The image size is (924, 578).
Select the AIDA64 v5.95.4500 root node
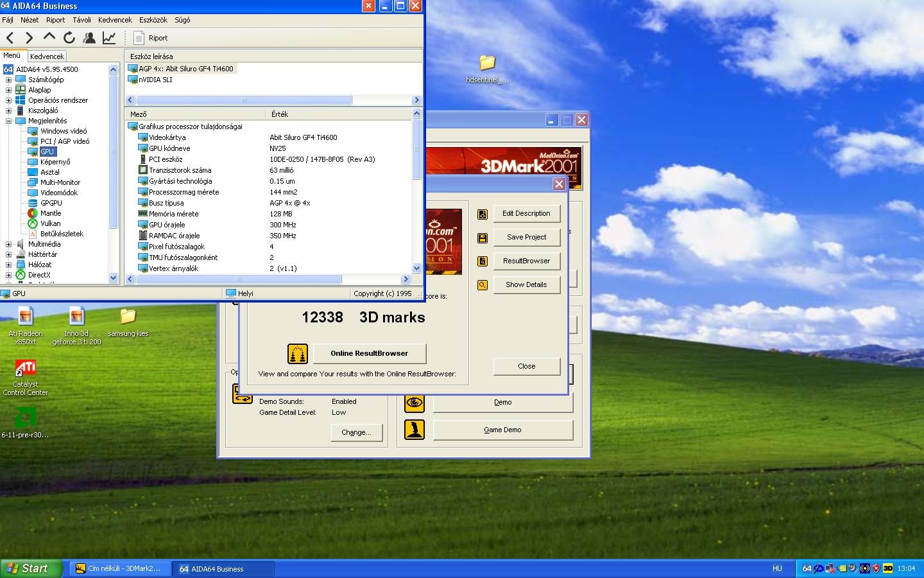(47, 69)
